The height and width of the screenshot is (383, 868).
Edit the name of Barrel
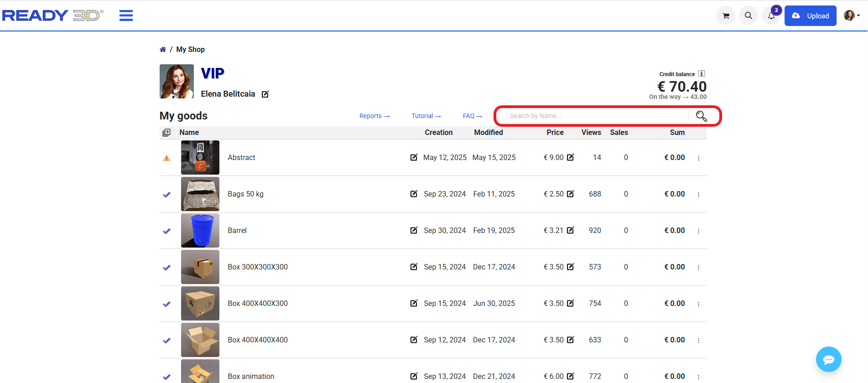tap(414, 230)
